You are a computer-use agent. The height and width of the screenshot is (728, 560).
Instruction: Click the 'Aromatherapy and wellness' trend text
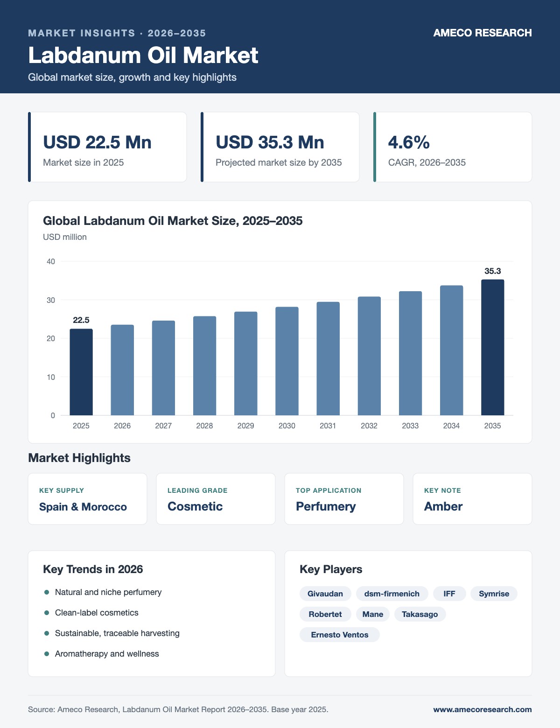pyautogui.click(x=107, y=654)
